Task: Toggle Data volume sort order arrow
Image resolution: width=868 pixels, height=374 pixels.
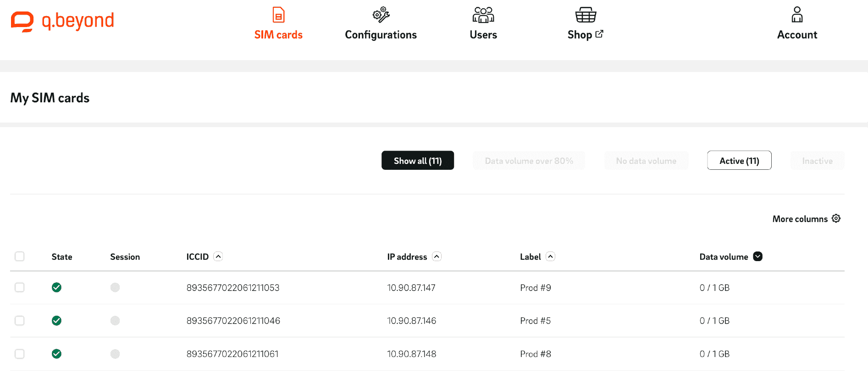Action: point(758,257)
